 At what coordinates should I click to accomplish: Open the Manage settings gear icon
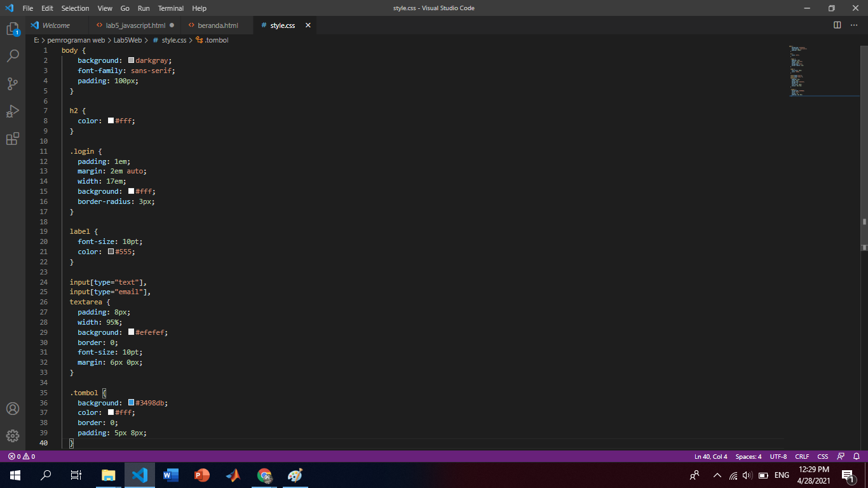[x=13, y=436]
